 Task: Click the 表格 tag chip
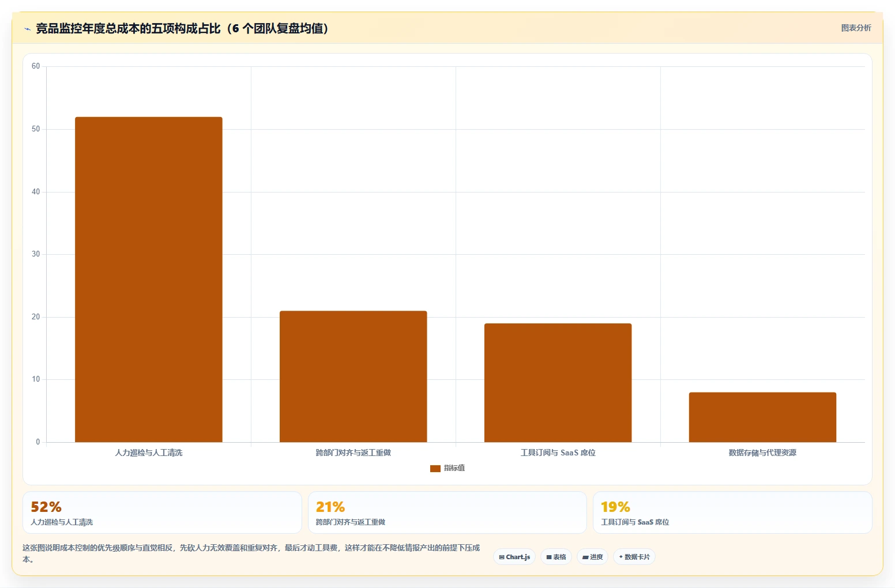(x=556, y=557)
